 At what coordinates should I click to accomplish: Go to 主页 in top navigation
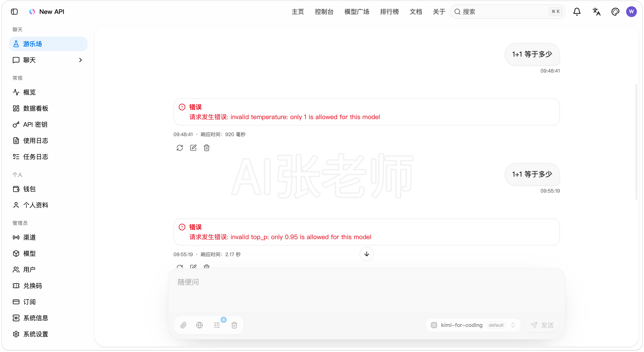click(297, 12)
